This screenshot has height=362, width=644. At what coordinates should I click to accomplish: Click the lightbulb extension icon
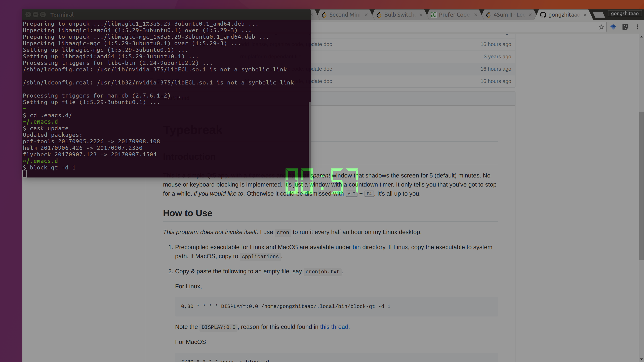(x=625, y=27)
